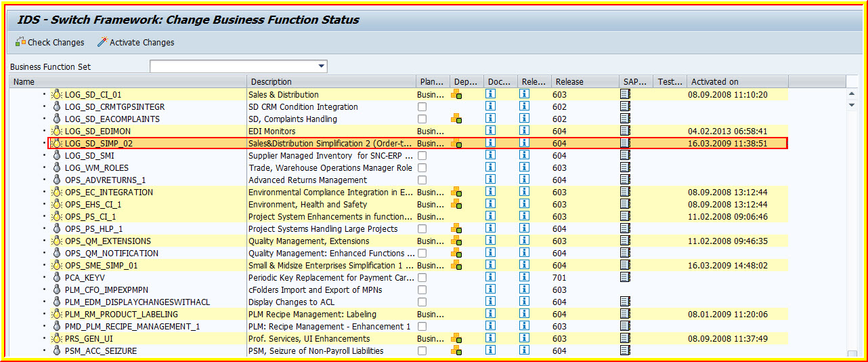Select the LOG_SD_SIMP_02 row

[x=418, y=144]
